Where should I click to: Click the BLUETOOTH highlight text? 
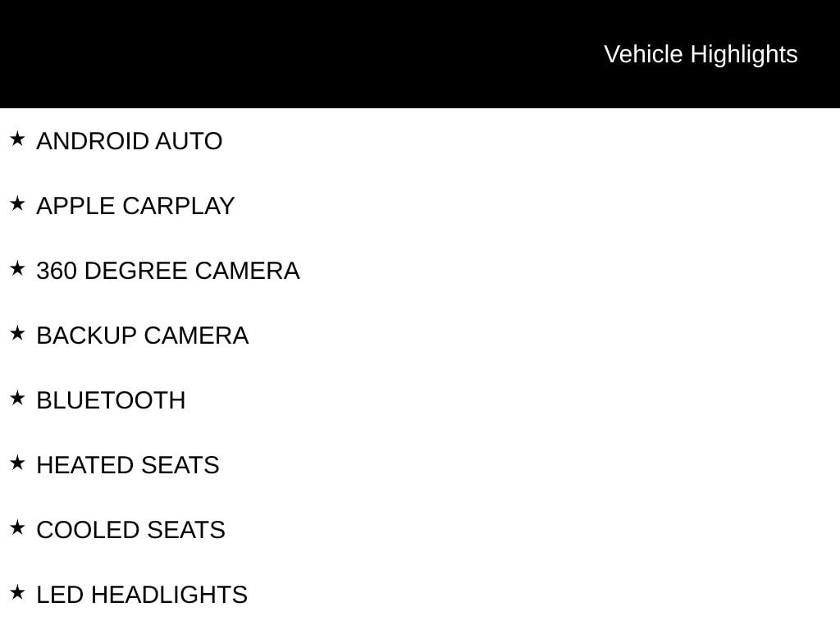[111, 400]
